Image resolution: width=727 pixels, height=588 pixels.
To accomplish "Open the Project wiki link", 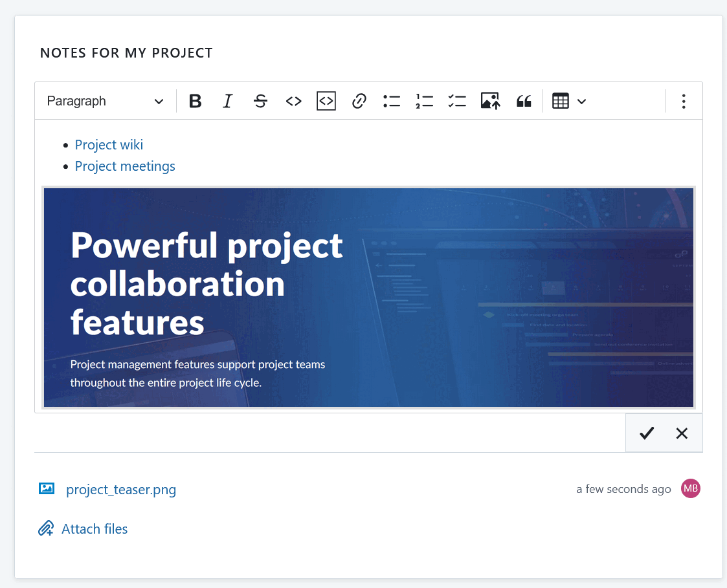I will [x=109, y=144].
